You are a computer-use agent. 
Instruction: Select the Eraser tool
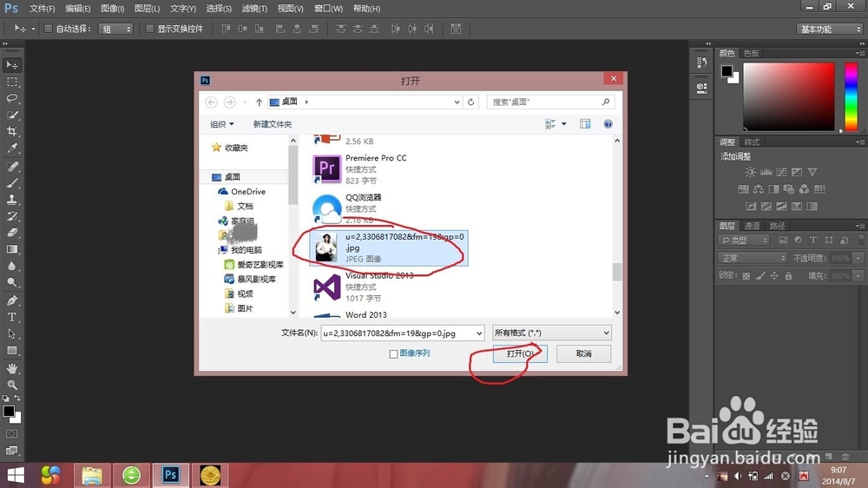click(11, 234)
